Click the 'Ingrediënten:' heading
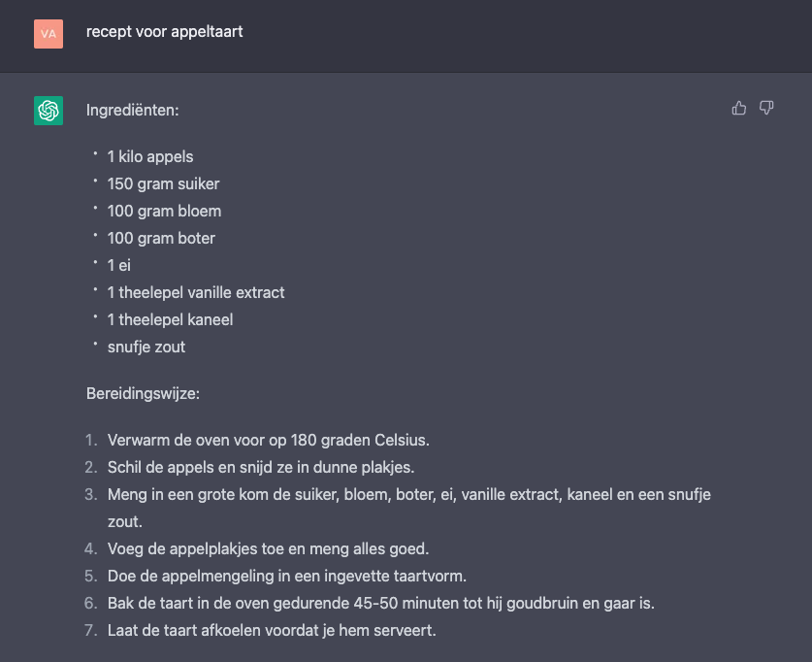Image resolution: width=812 pixels, height=662 pixels. (133, 111)
